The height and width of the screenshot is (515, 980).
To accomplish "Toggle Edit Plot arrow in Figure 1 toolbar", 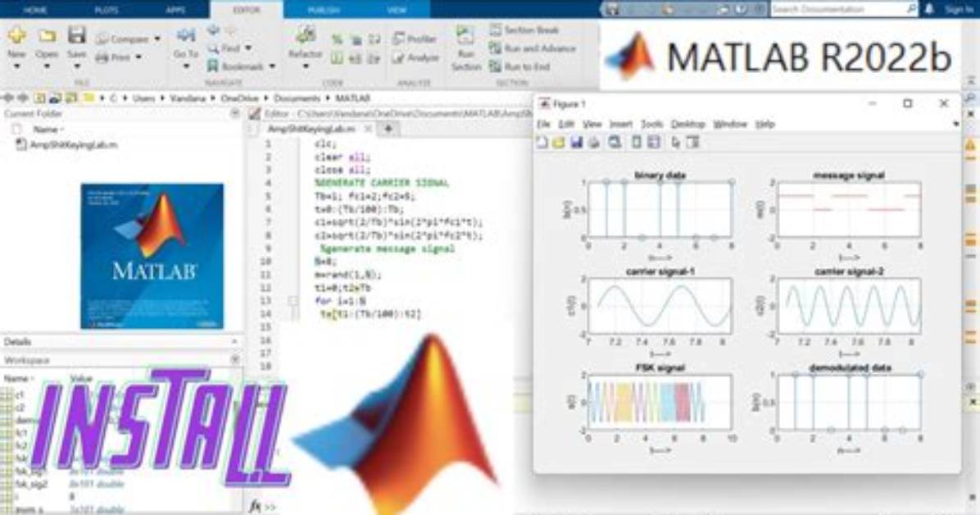I will coord(676,143).
